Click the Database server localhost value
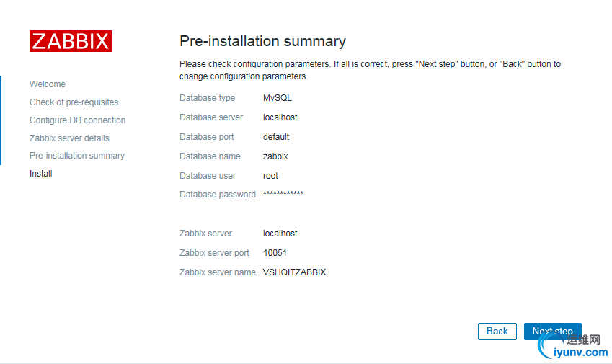 (x=280, y=117)
